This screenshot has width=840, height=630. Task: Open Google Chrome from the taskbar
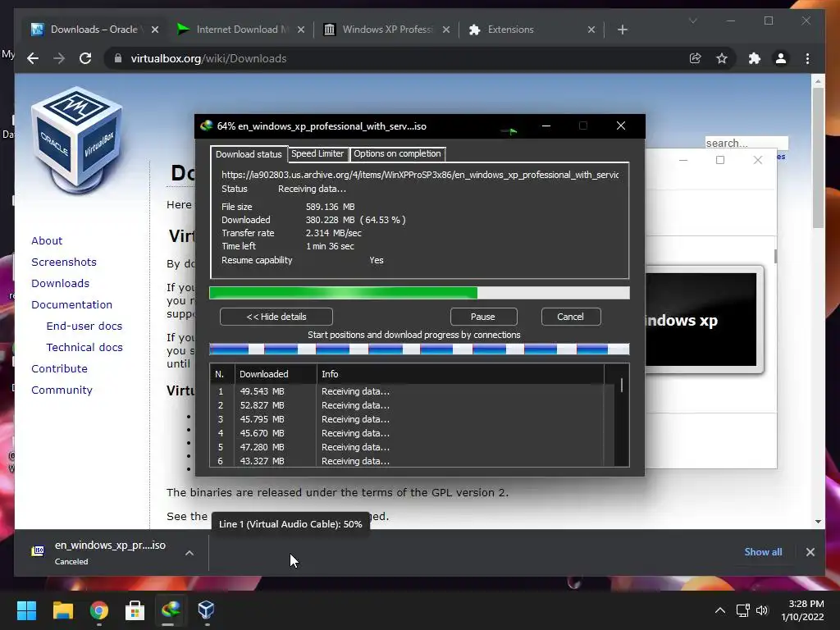pyautogui.click(x=99, y=609)
